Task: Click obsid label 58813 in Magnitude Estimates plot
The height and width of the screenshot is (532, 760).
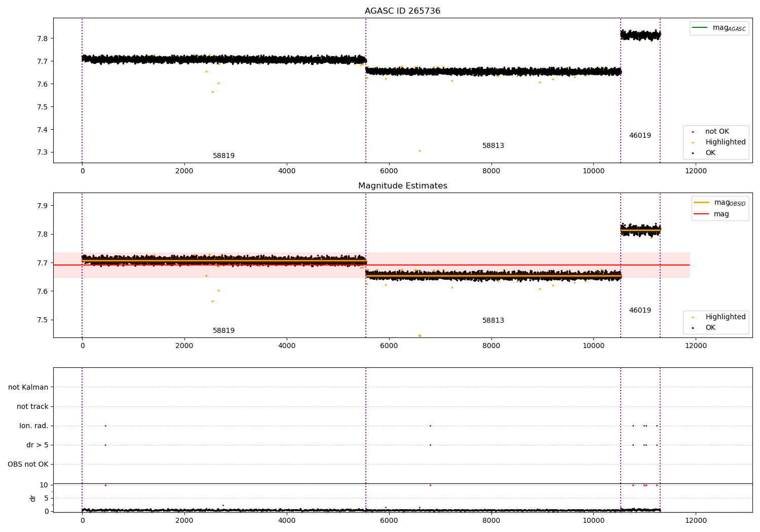Action: (493, 321)
